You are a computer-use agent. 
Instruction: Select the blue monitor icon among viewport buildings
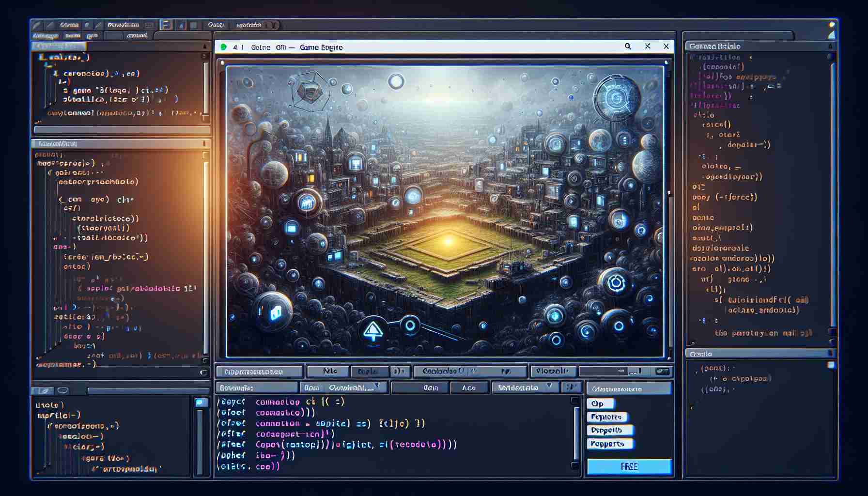point(356,163)
